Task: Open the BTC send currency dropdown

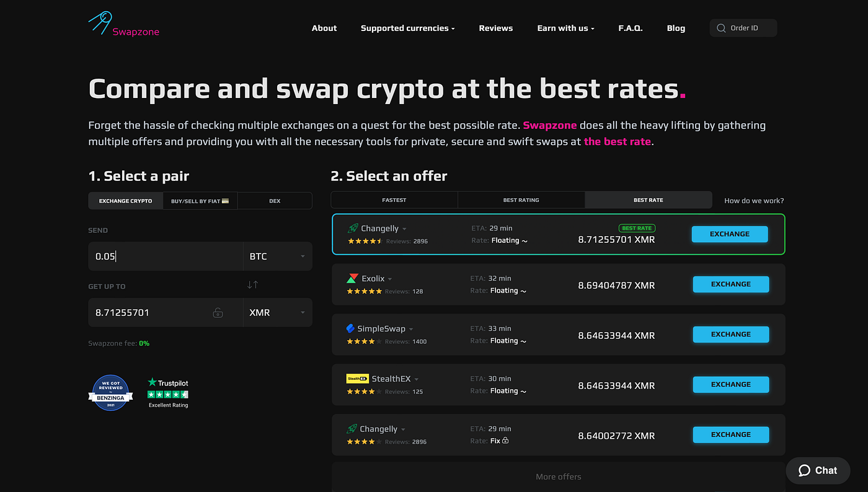Action: pos(278,256)
